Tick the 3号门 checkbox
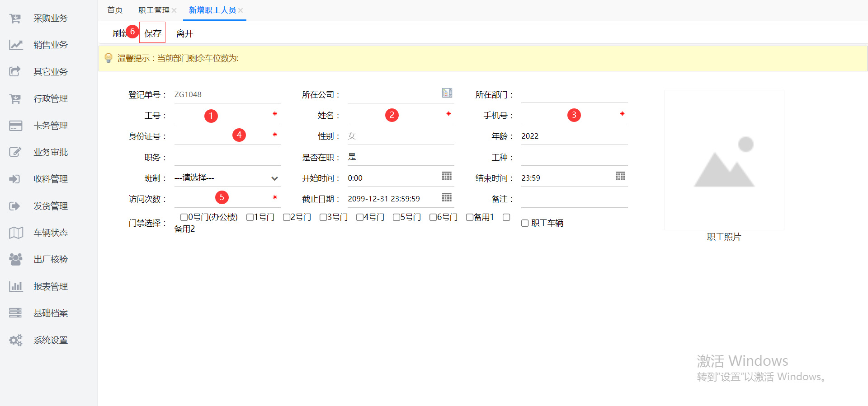 323,218
